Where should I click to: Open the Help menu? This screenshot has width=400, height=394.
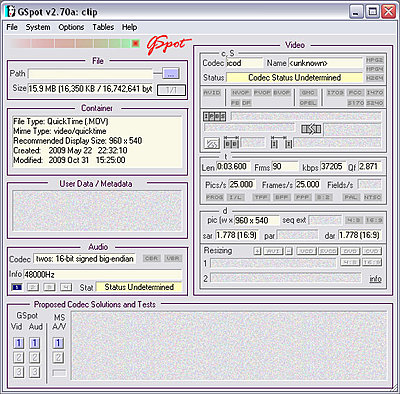click(129, 27)
